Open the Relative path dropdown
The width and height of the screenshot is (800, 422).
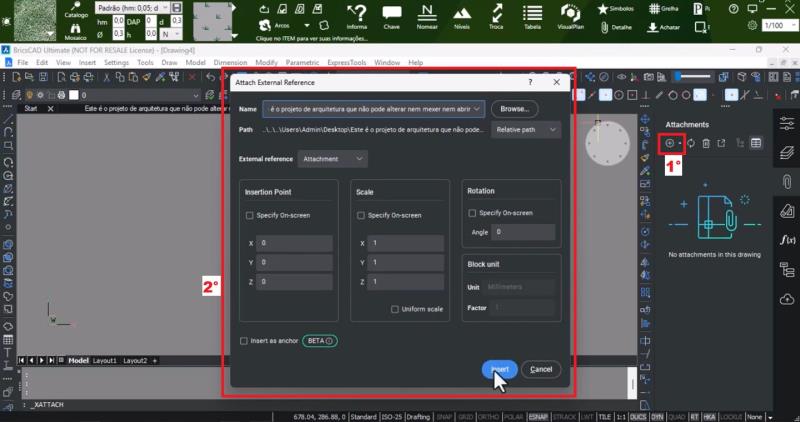(x=525, y=129)
